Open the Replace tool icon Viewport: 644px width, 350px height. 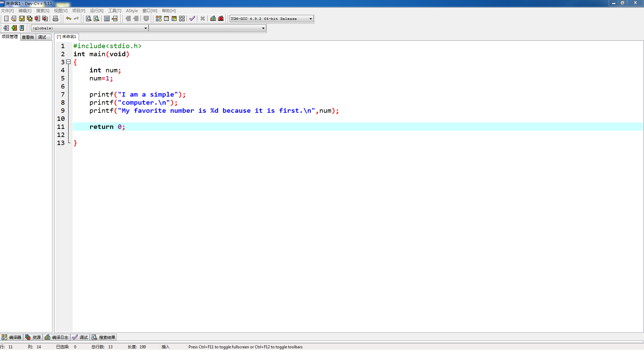click(96, 19)
